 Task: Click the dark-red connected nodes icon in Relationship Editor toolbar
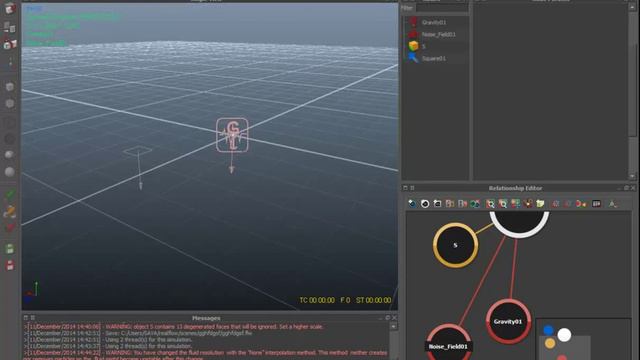pos(528,203)
